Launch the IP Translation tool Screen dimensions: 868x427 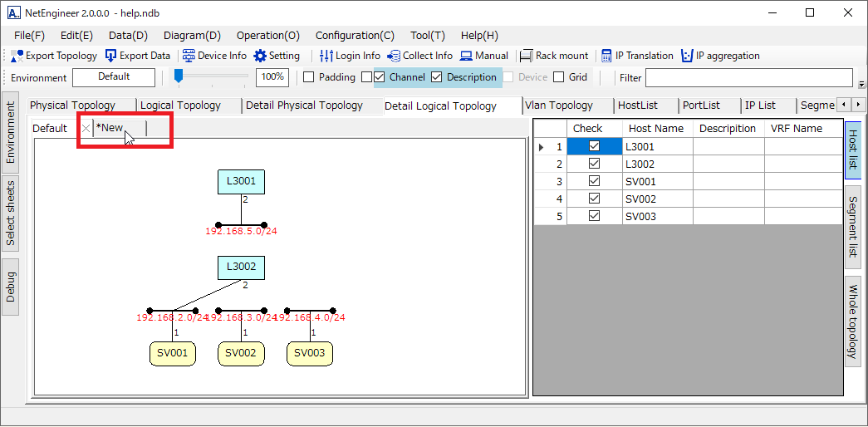(606, 56)
